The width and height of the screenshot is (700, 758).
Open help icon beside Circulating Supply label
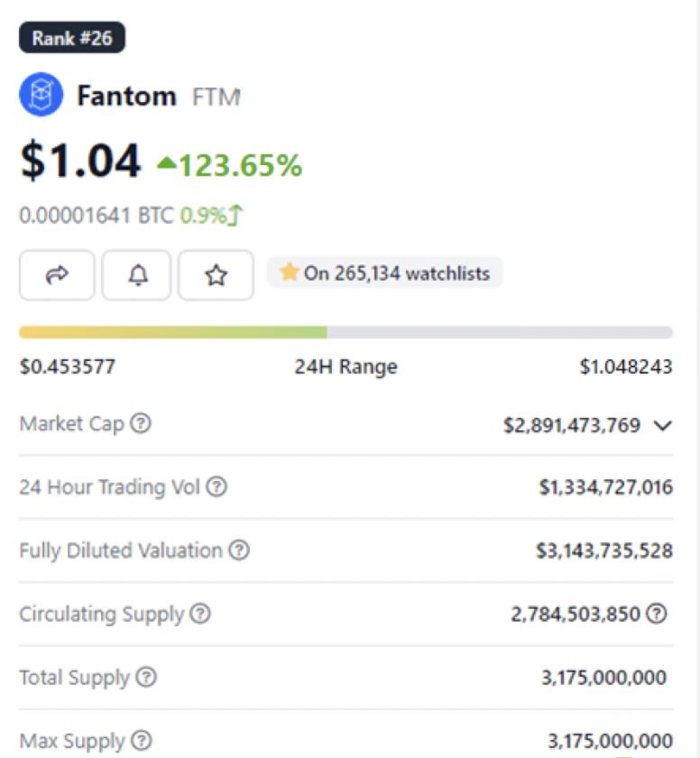pyautogui.click(x=200, y=613)
